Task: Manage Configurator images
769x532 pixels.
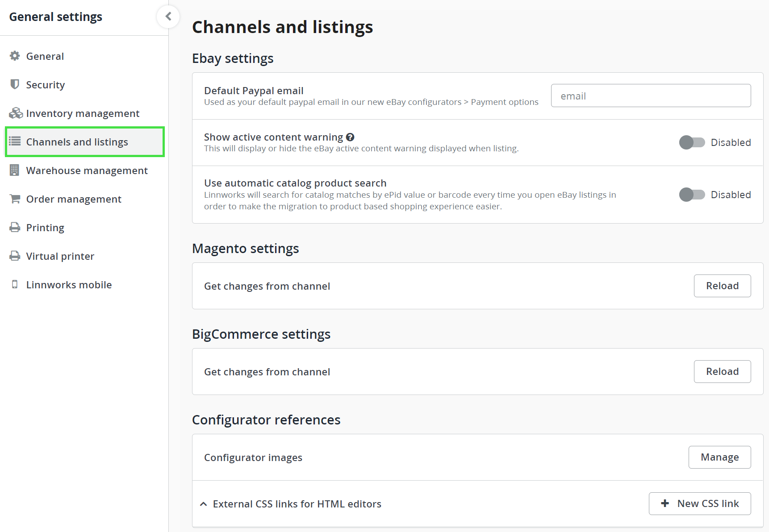Action: tap(719, 457)
